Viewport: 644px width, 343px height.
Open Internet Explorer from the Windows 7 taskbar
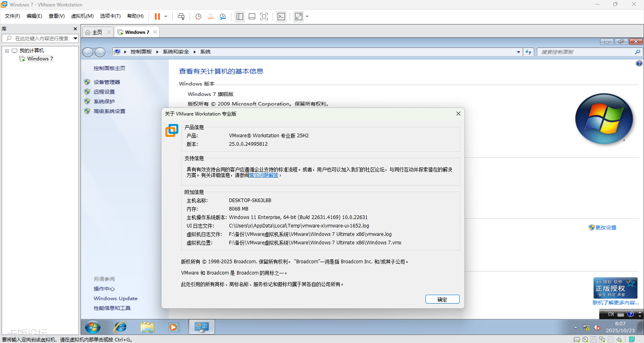(x=120, y=327)
